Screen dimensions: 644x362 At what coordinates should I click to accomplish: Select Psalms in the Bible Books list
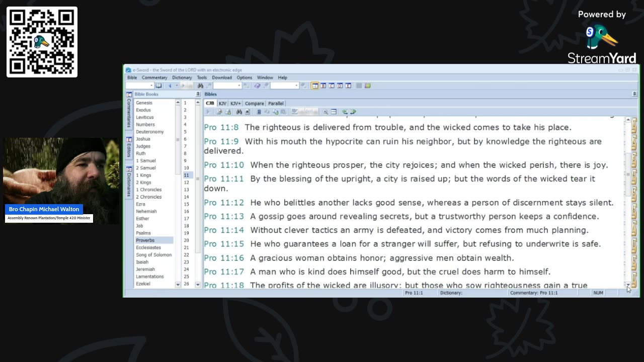coord(143,233)
